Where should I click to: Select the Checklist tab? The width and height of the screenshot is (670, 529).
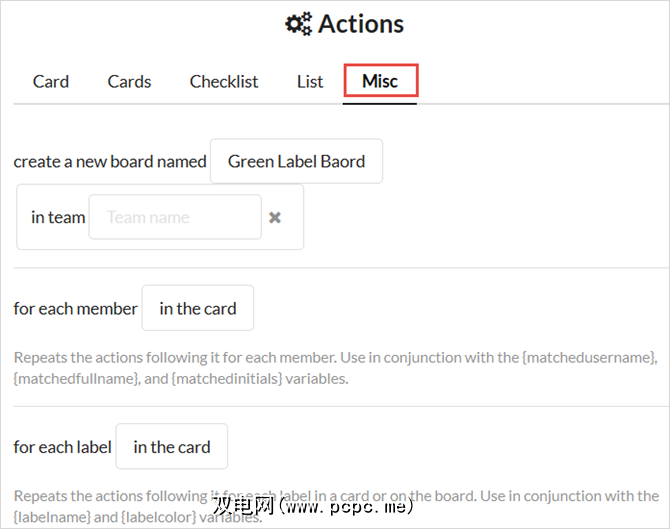click(x=224, y=82)
